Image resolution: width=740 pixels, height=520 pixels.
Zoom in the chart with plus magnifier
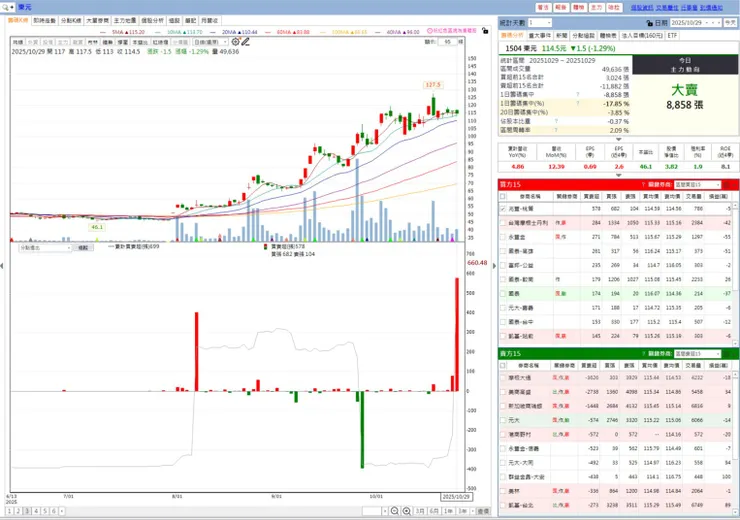pyautogui.click(x=406, y=511)
